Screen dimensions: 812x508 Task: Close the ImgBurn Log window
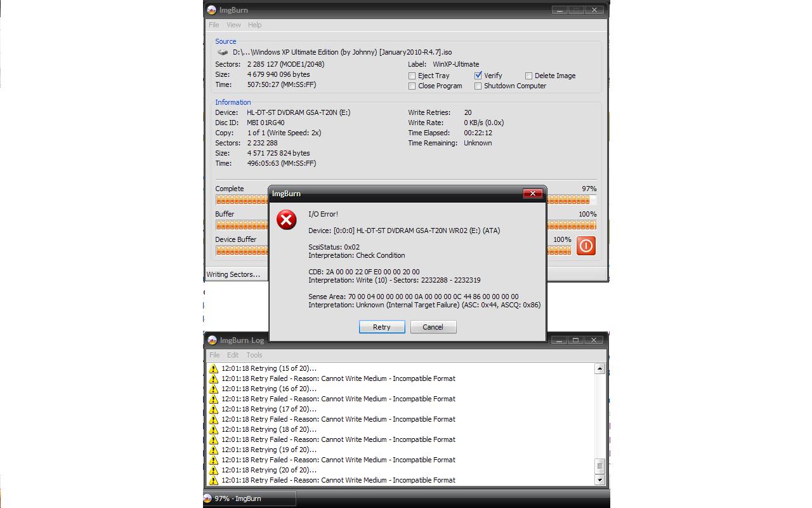click(x=594, y=340)
